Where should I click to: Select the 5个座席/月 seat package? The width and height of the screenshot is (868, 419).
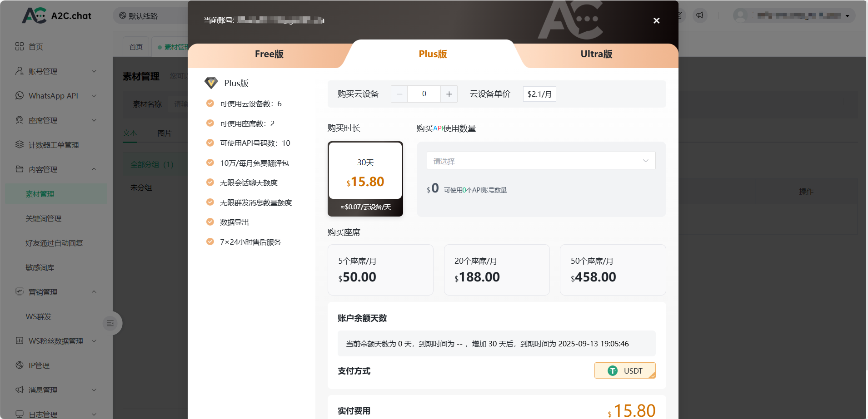click(x=380, y=270)
